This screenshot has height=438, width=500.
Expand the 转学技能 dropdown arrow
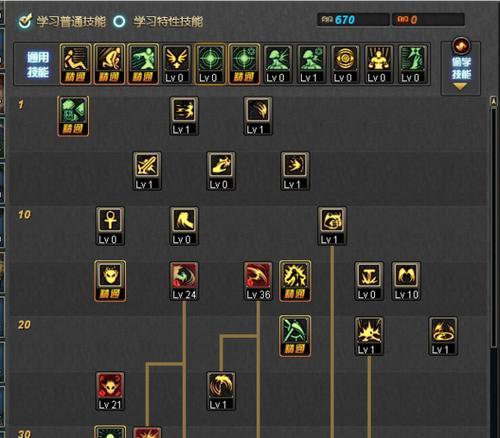(460, 87)
